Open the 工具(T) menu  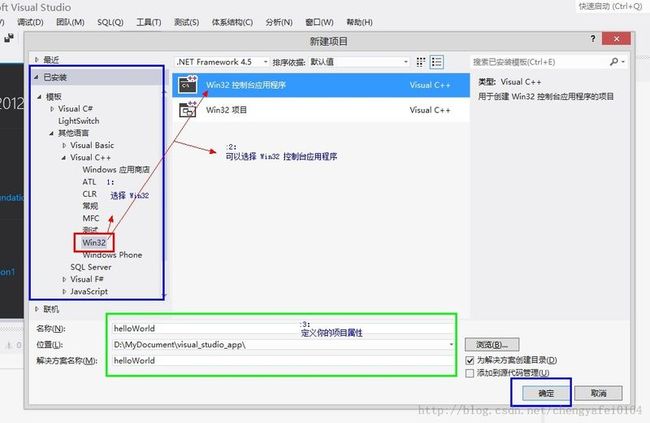[x=149, y=22]
